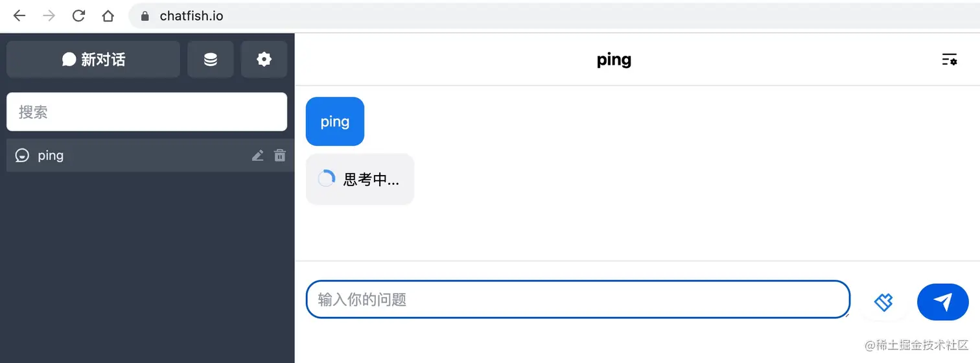Click the 思考中... thinking bubble
The height and width of the screenshot is (363, 980).
pos(360,180)
